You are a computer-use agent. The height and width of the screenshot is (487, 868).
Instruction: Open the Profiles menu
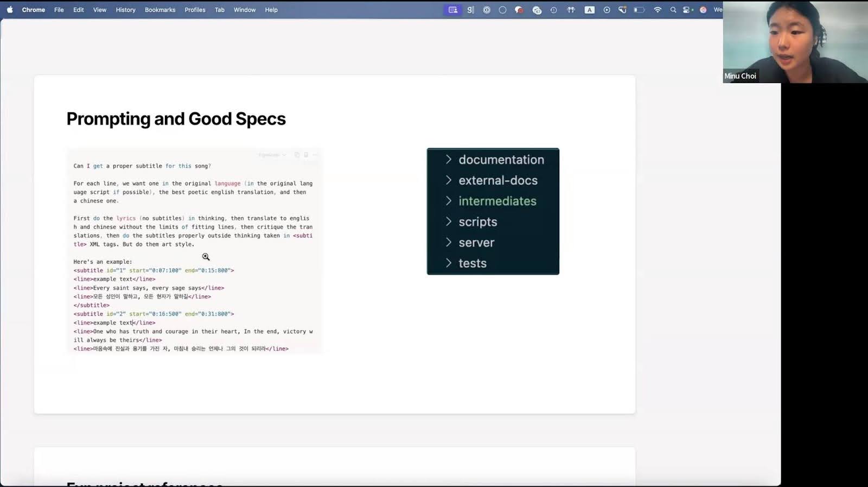point(195,10)
